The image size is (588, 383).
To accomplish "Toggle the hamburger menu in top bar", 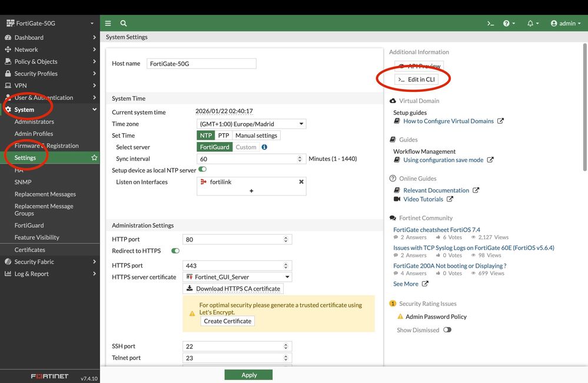I will [108, 24].
